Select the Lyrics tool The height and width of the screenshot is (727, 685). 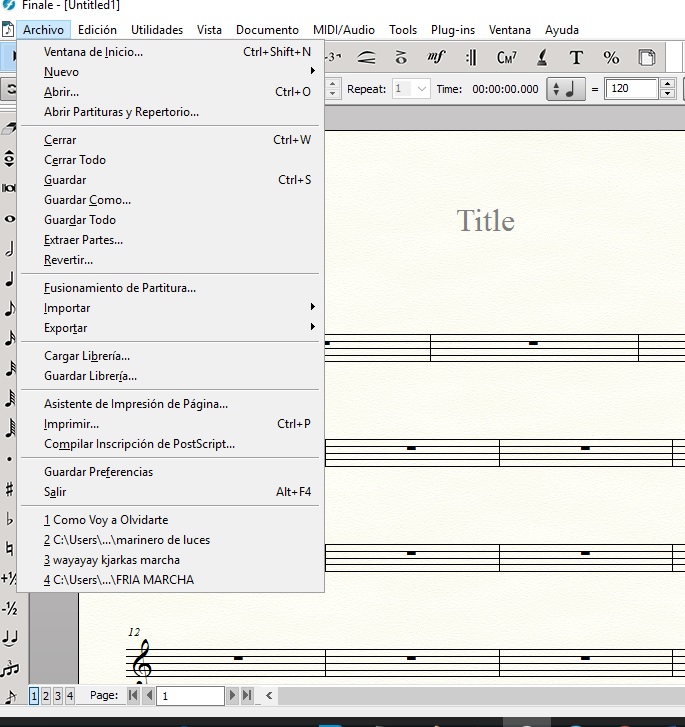(541, 57)
